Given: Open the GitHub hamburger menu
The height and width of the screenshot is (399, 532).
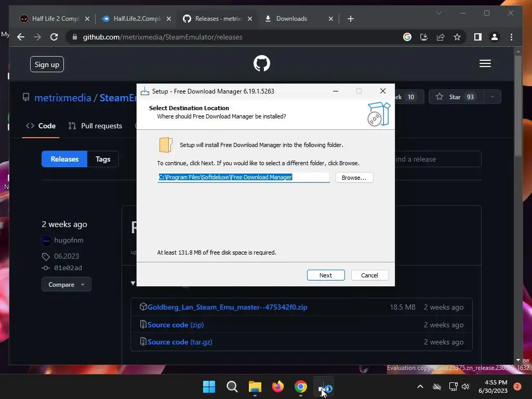Looking at the screenshot, I should [x=485, y=63].
